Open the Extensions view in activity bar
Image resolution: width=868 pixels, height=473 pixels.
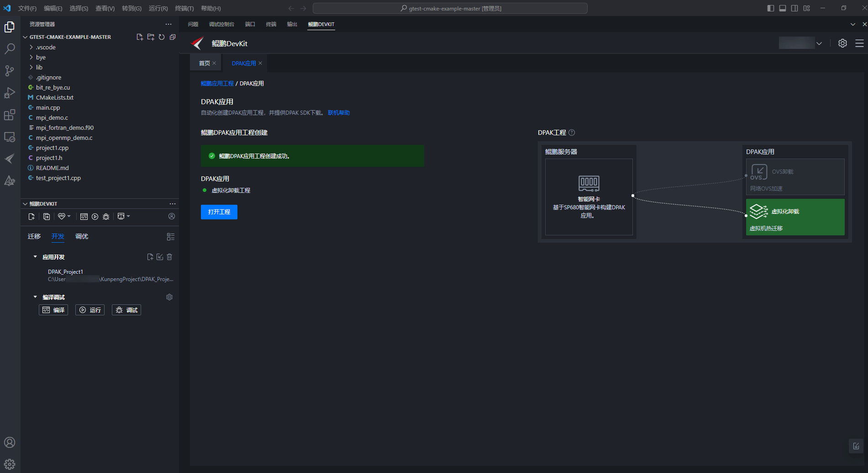(10, 115)
